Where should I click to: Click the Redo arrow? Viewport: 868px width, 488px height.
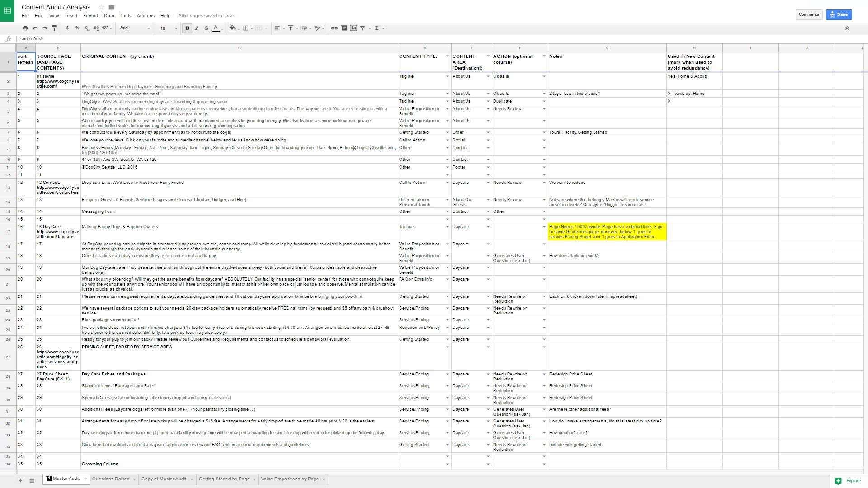45,28
